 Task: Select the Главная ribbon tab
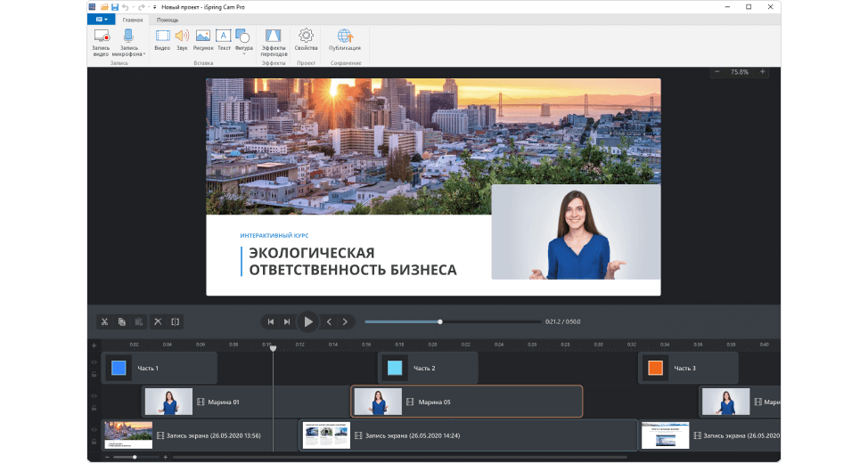tap(133, 19)
